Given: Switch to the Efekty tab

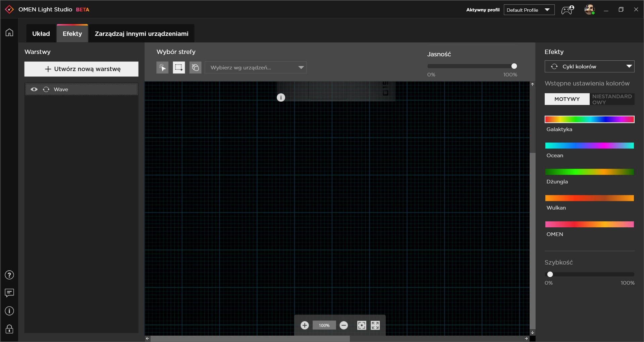Looking at the screenshot, I should (72, 34).
